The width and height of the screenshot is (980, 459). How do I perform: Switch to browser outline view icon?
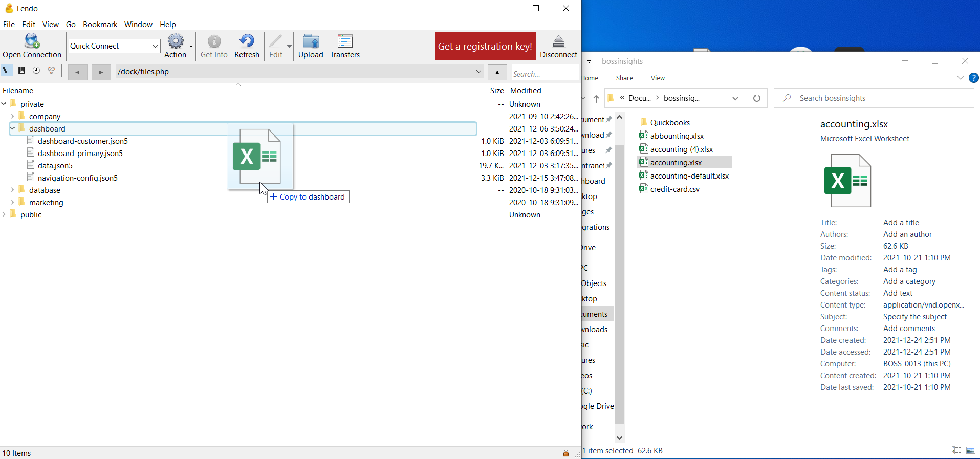(x=7, y=71)
